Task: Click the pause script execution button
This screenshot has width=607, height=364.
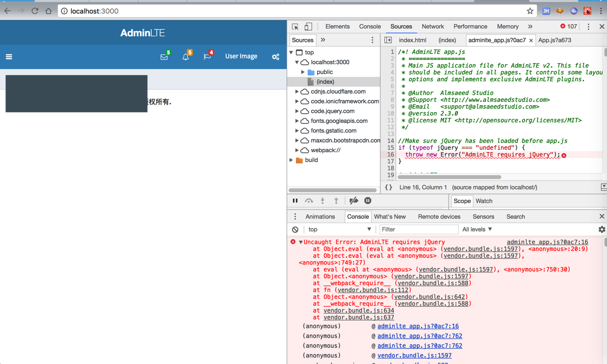Action: [x=295, y=201]
